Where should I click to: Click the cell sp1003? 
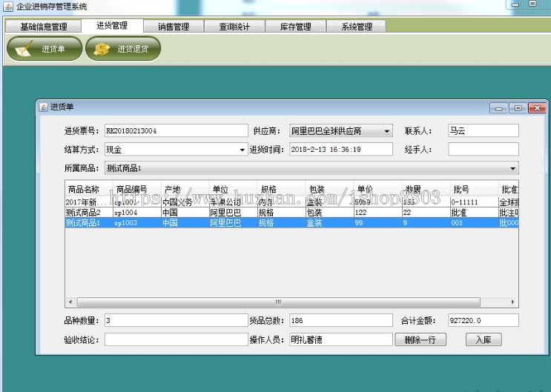coord(136,223)
